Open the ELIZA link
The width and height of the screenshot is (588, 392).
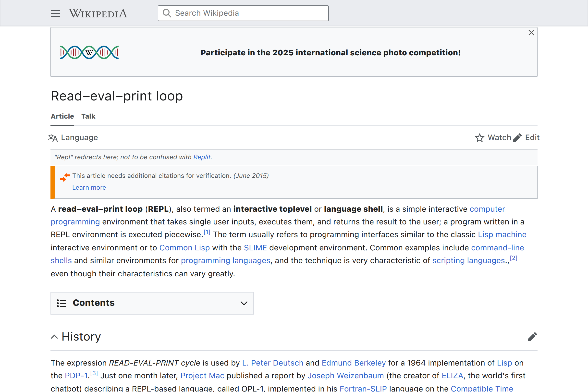point(452,376)
